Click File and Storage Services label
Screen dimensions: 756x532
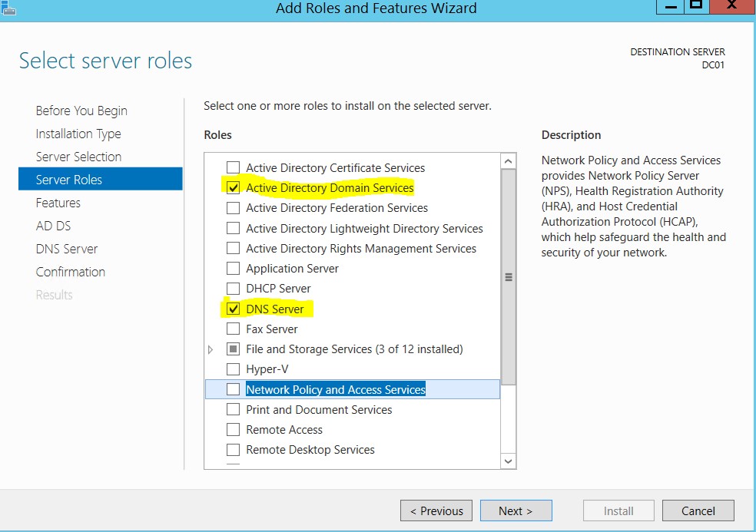[354, 349]
